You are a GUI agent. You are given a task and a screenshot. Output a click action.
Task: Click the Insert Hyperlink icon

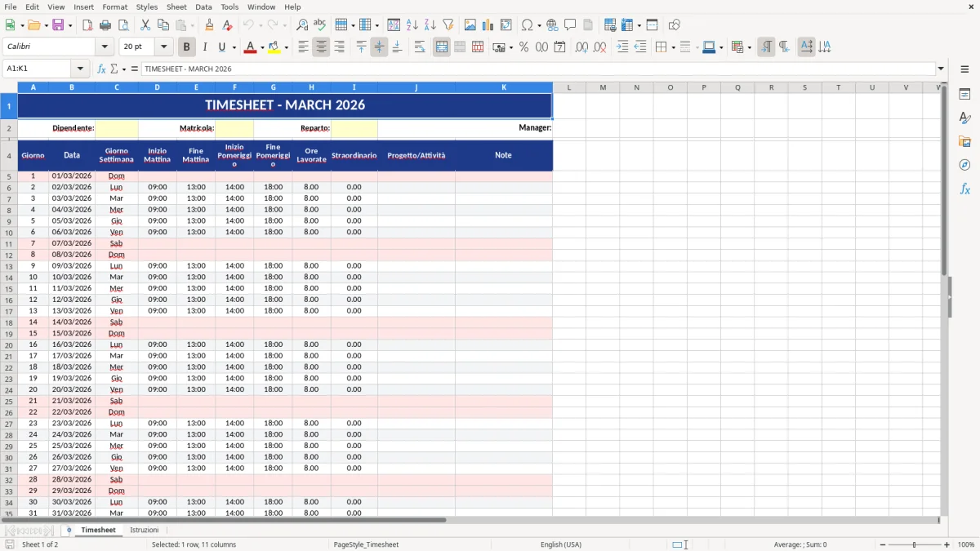coord(552,25)
